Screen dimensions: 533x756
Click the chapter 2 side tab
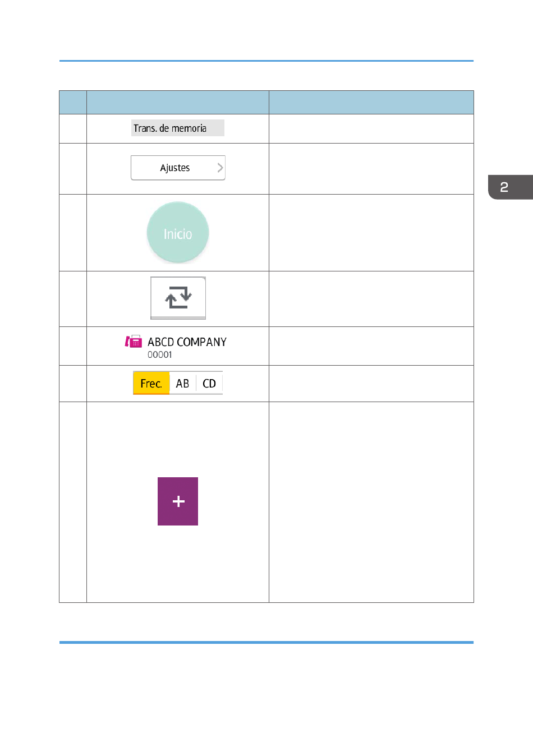510,187
